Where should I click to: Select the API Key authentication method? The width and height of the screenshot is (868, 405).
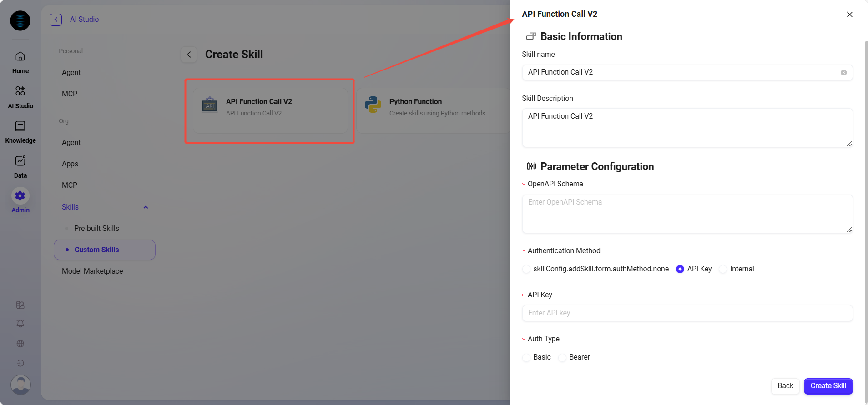(680, 269)
